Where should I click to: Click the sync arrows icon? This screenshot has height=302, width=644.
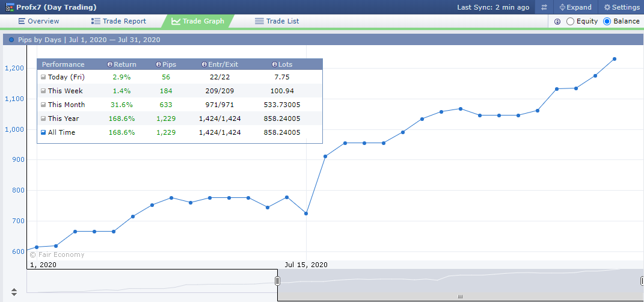(544, 7)
